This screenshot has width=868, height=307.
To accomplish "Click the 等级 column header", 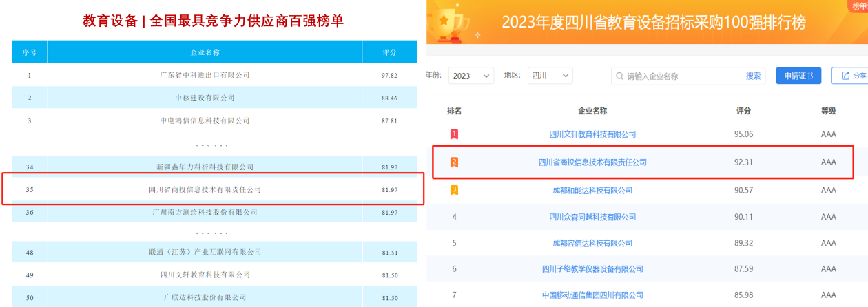I will (828, 111).
